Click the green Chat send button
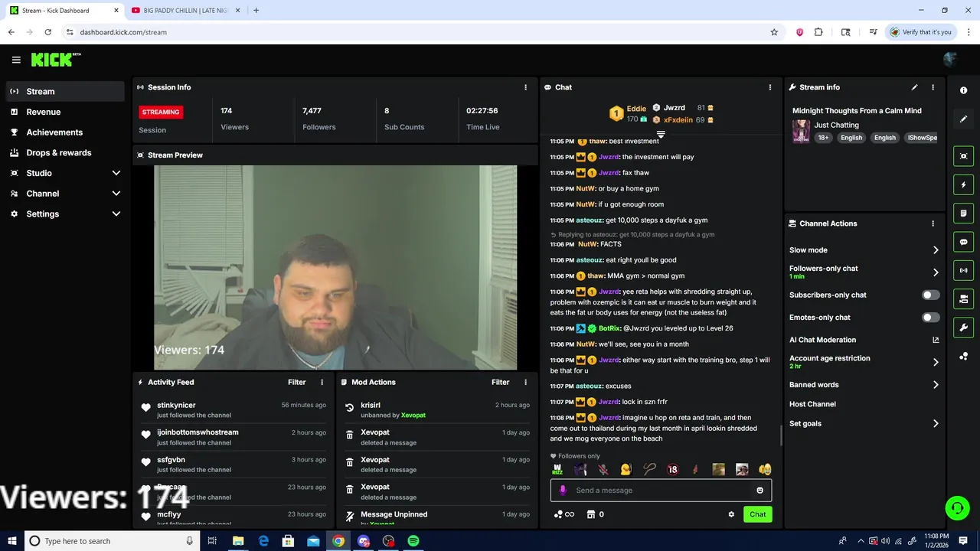The width and height of the screenshot is (980, 551). (757, 514)
